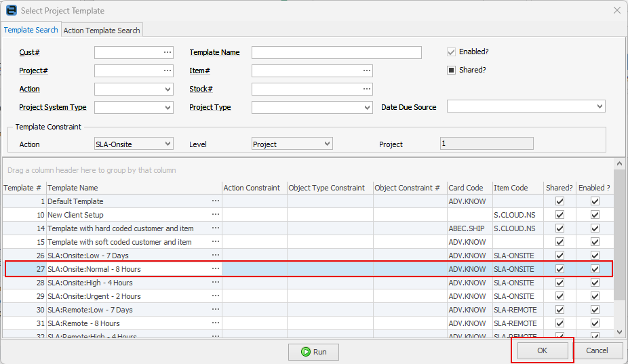
Task: Switch to Action Template Search tab
Action: (102, 31)
